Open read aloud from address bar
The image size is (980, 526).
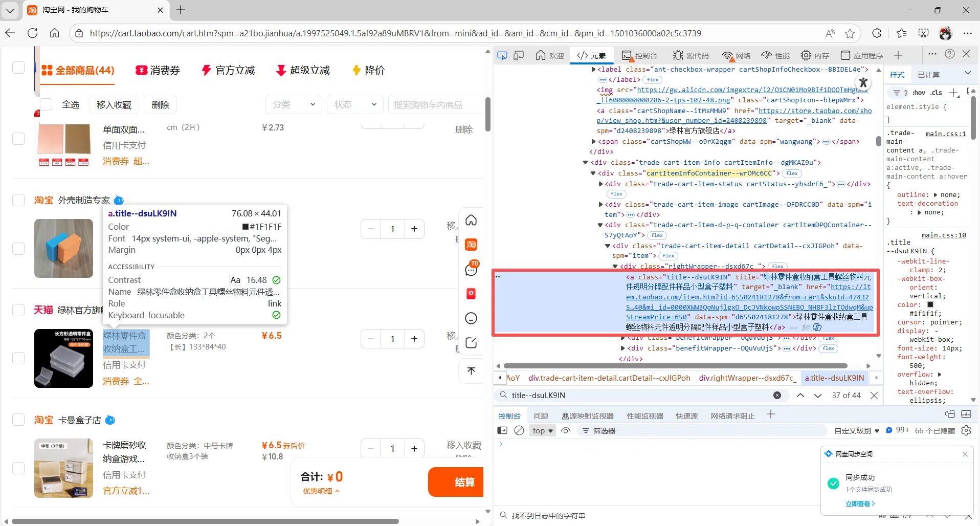click(830, 33)
